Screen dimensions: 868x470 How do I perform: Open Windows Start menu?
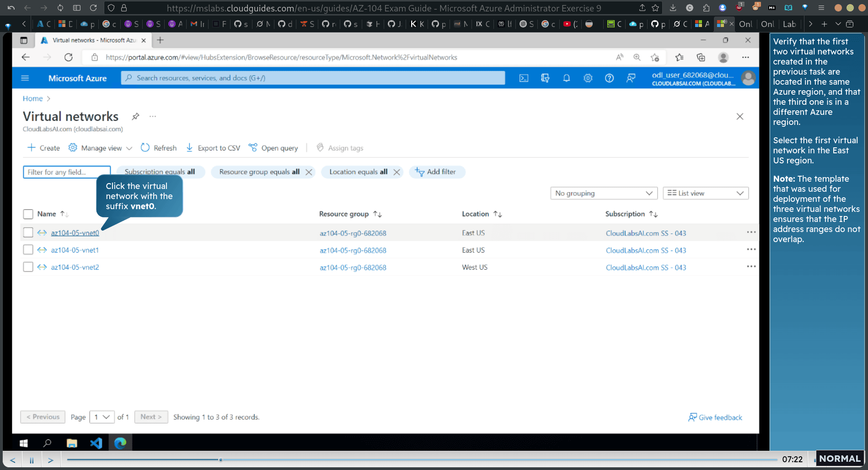pyautogui.click(x=24, y=443)
